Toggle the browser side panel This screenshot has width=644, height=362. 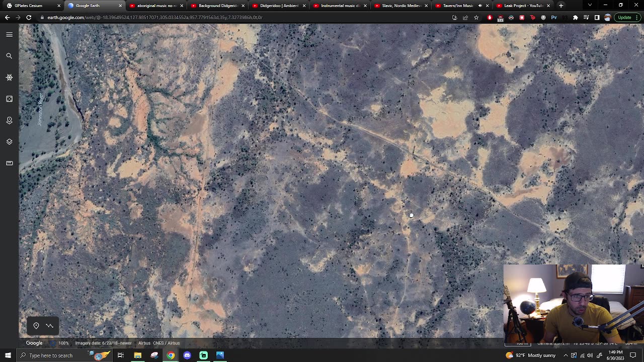[597, 18]
